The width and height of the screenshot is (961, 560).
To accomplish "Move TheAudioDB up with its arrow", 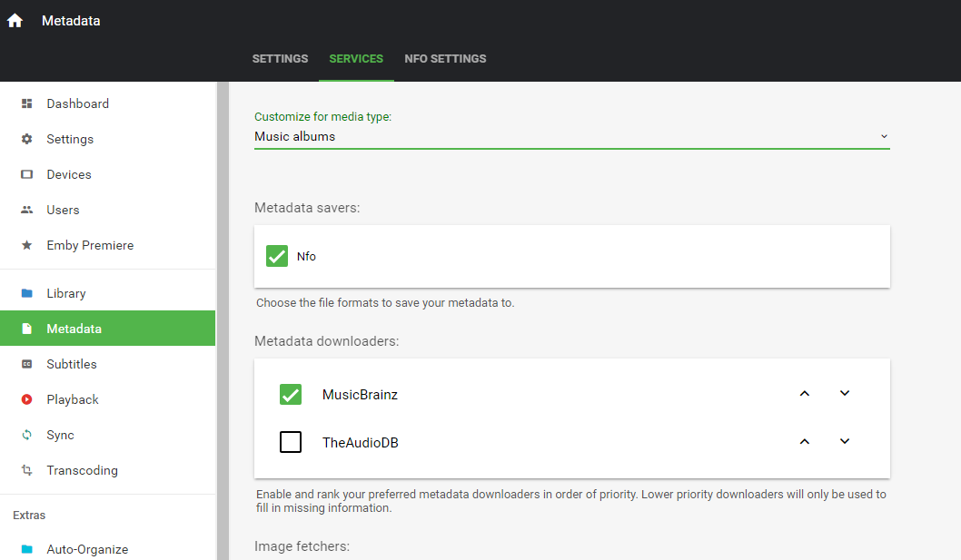I will point(804,441).
